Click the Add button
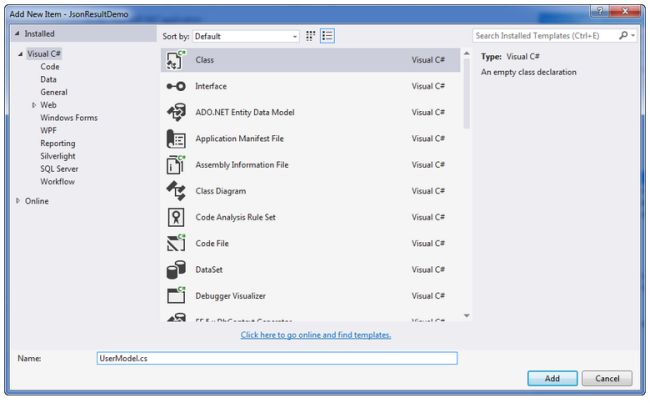 coord(552,378)
